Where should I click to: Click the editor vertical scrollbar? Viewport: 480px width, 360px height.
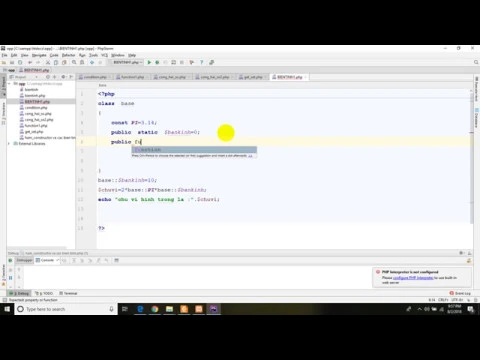(472, 157)
